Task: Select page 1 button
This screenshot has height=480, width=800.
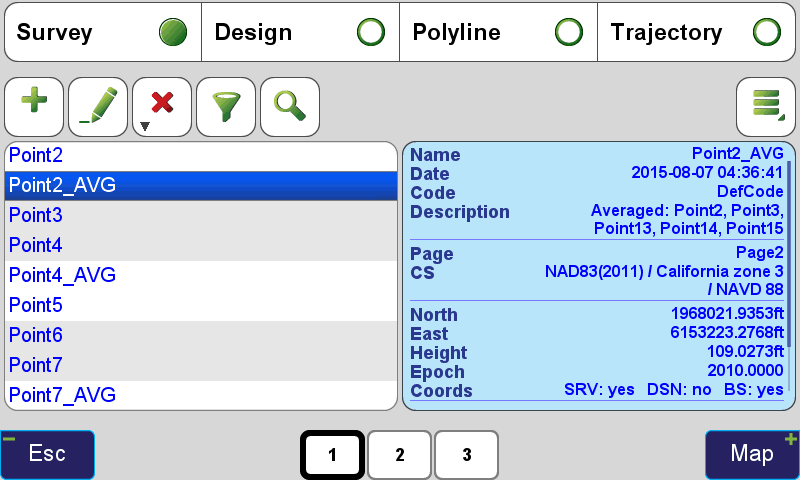Action: tap(332, 454)
